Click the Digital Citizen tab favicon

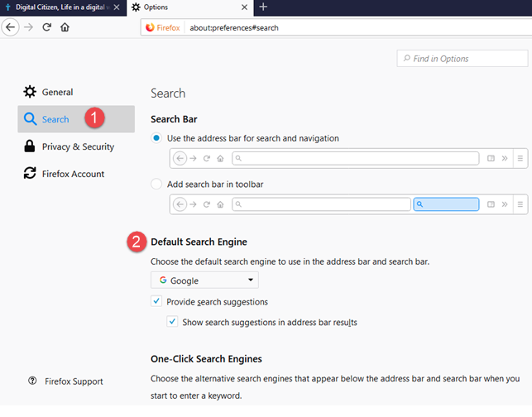(7, 7)
